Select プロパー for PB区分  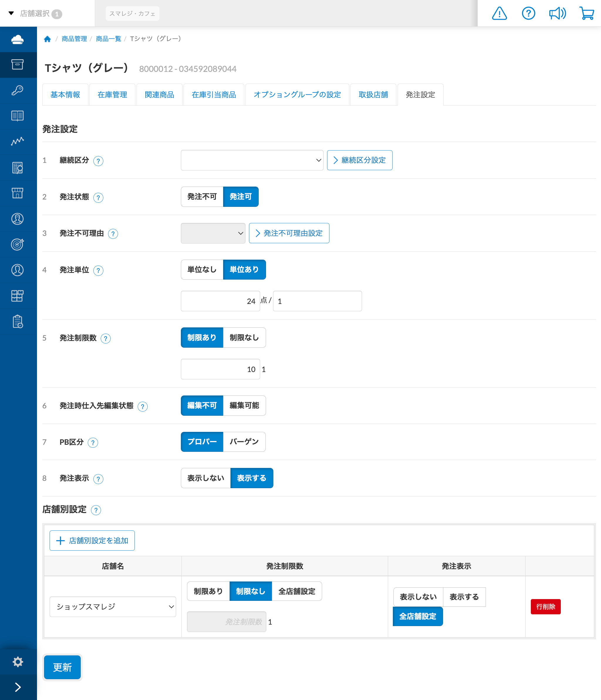(202, 442)
